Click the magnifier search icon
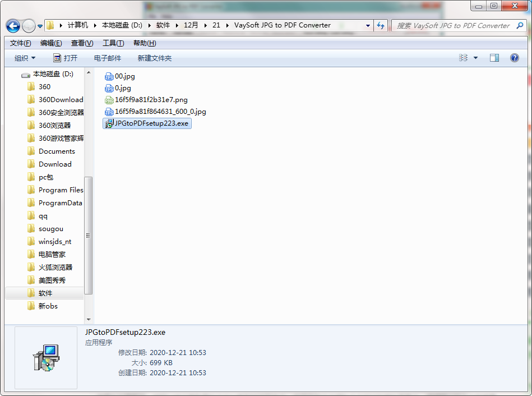The height and width of the screenshot is (396, 532). (520, 25)
